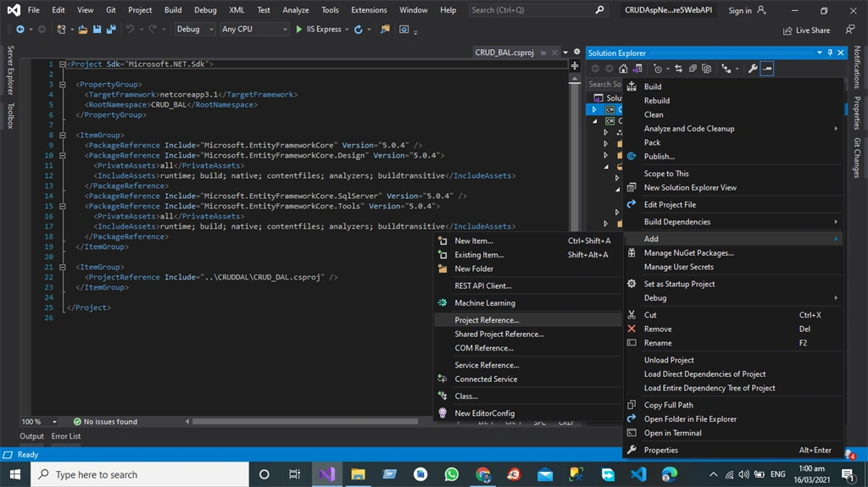Viewport: 868px width, 487px height.
Task: Click the Pending Changes Filter clock icon
Action: pos(658,69)
